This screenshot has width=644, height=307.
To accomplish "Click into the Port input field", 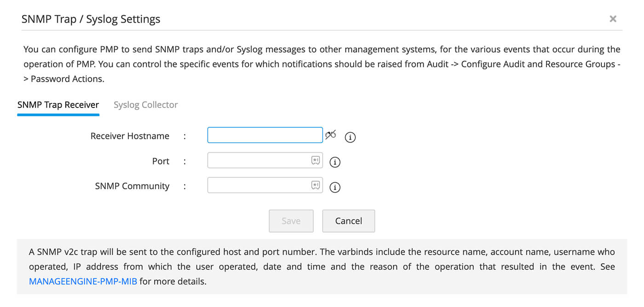I will click(259, 160).
